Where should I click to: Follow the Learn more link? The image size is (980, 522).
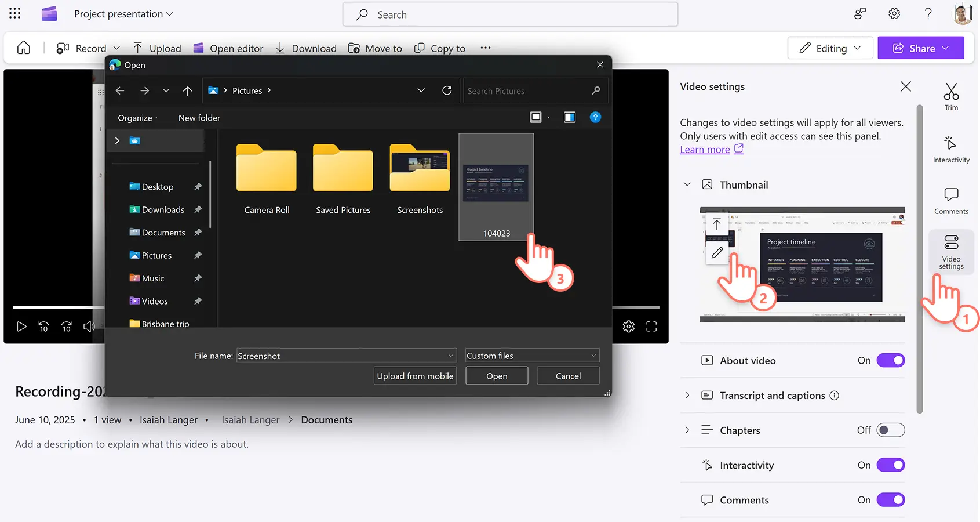pyautogui.click(x=705, y=150)
